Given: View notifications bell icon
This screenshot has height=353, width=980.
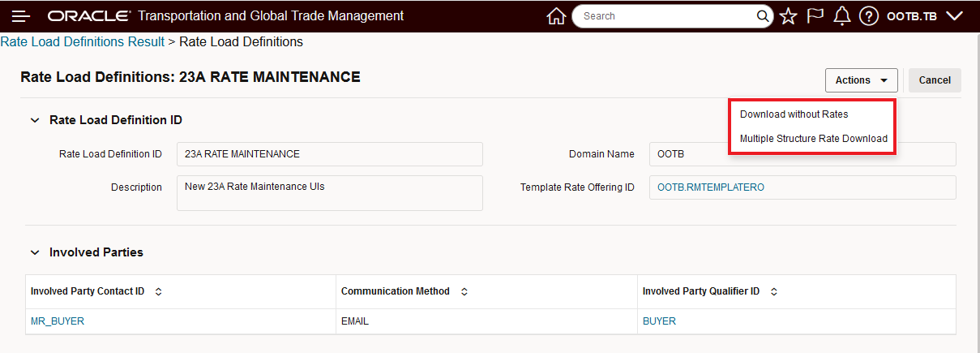Looking at the screenshot, I should point(842,16).
